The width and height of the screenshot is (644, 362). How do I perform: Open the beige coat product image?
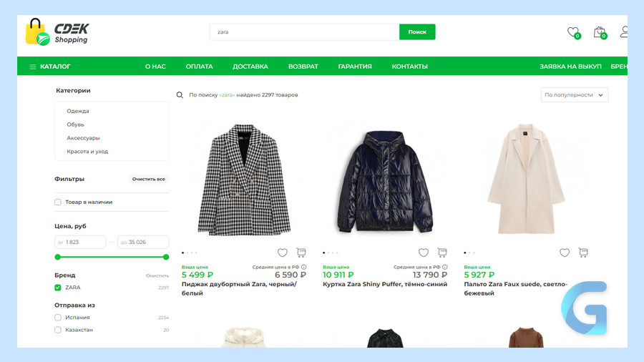tap(526, 179)
